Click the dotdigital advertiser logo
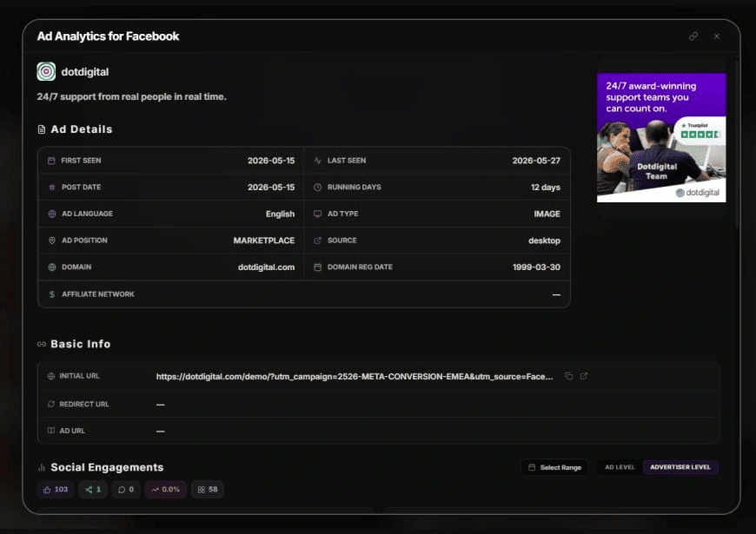Screen dimensions: 756x534 point(46,72)
